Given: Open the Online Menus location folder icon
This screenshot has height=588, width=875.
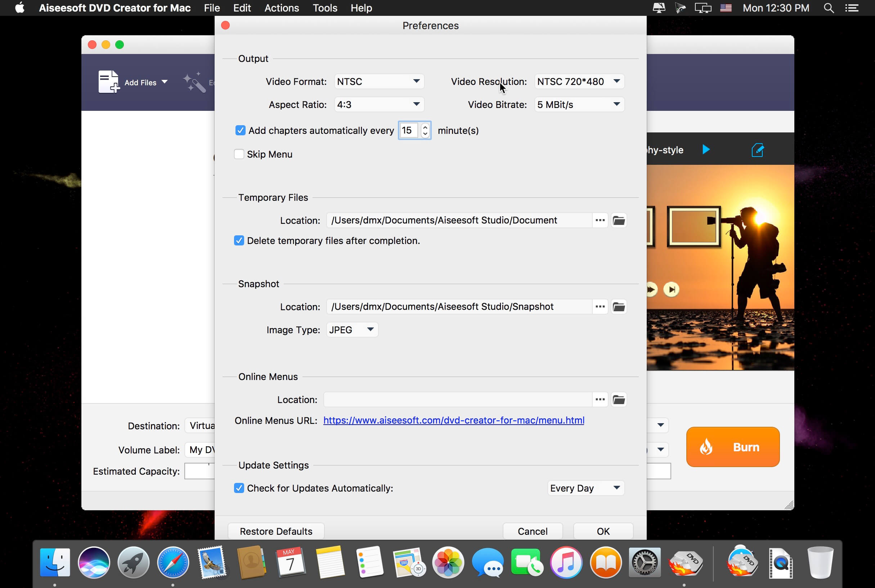Looking at the screenshot, I should coord(618,400).
